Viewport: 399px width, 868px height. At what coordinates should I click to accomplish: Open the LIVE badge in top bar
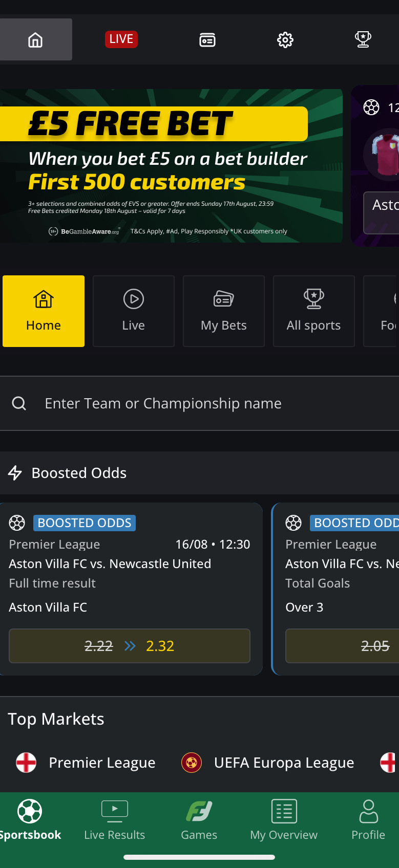pos(121,39)
